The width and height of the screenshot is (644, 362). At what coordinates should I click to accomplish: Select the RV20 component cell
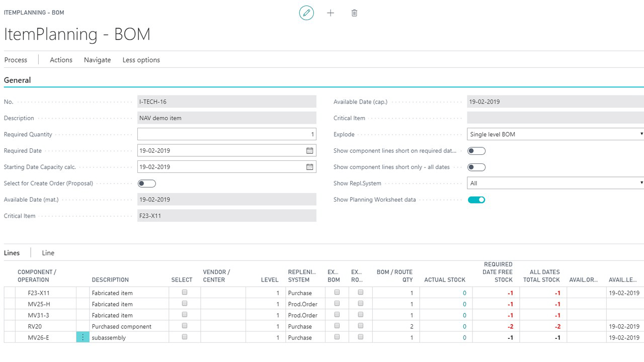pos(46,326)
